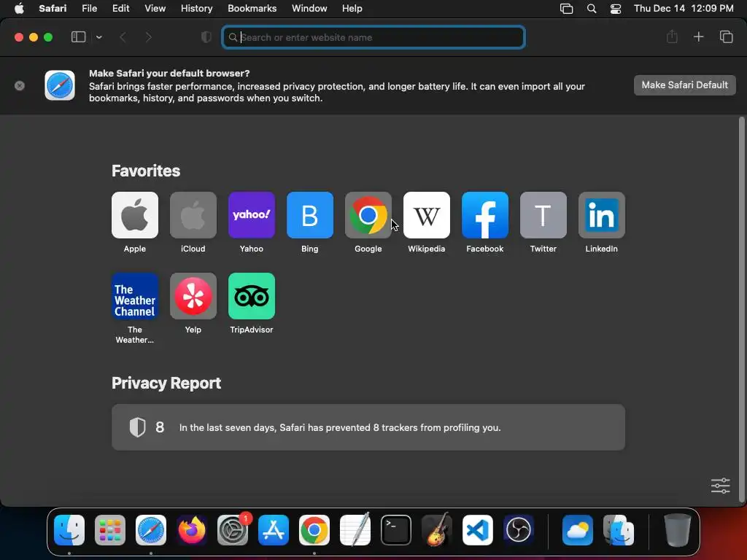
Task: Show the Safari sidebar
Action: coord(78,37)
